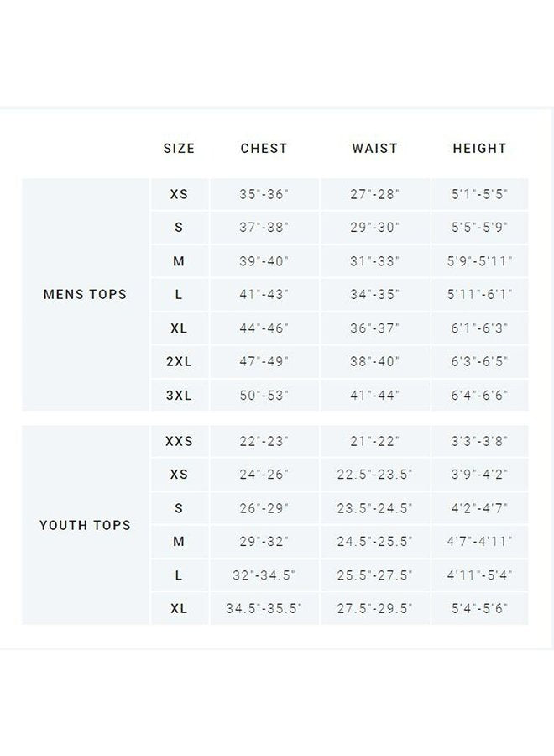Select chest cell 34.5"-35.5"
Screen dimensions: 554x756
[264, 609]
